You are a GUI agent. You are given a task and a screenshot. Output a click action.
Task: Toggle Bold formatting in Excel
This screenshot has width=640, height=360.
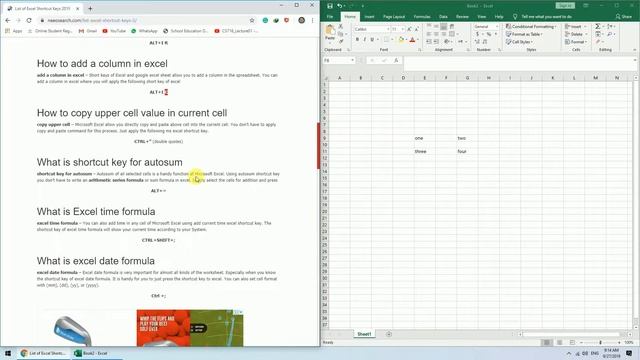click(x=357, y=40)
